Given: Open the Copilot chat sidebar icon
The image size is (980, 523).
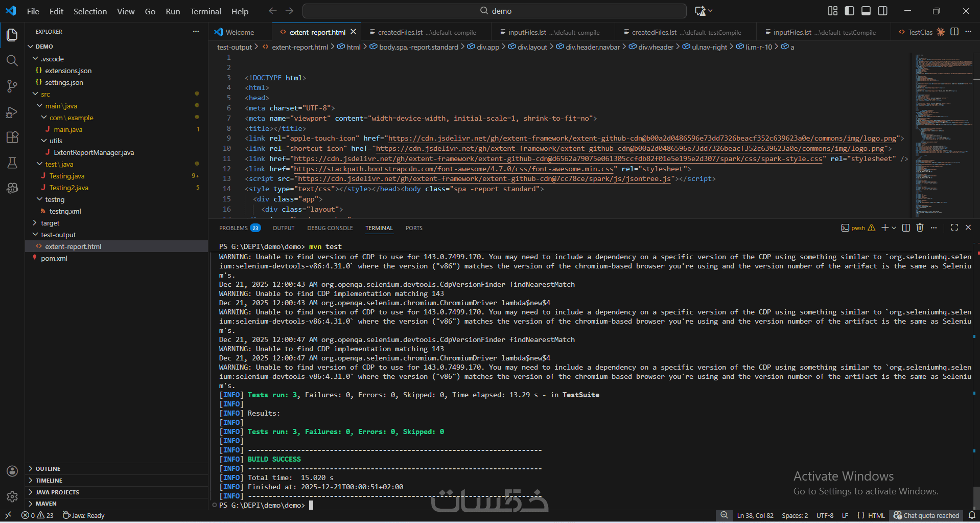Looking at the screenshot, I should [12, 188].
